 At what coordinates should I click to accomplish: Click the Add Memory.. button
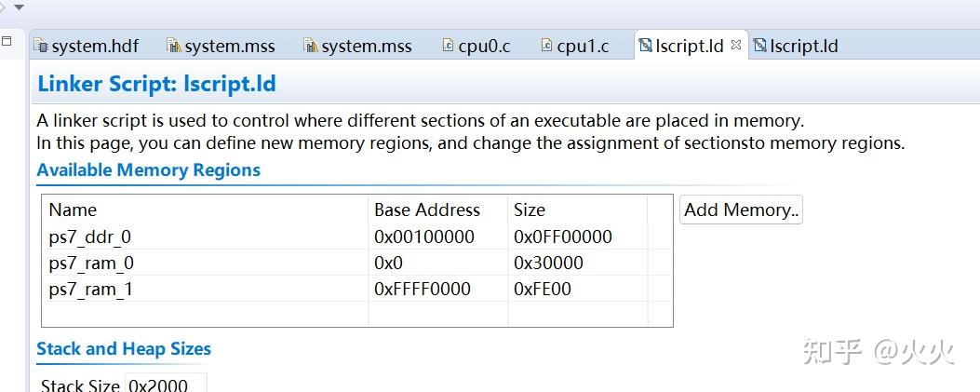741,210
